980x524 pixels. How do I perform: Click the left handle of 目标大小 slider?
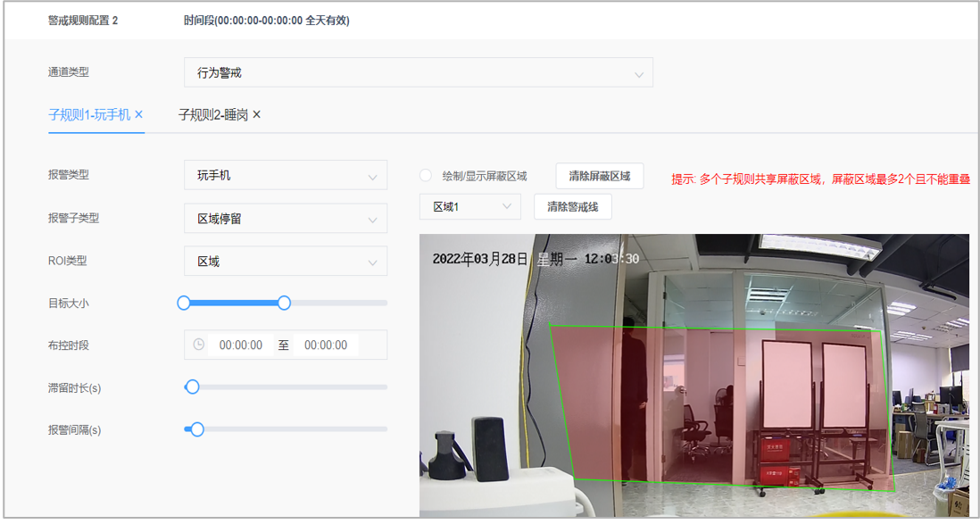click(184, 304)
